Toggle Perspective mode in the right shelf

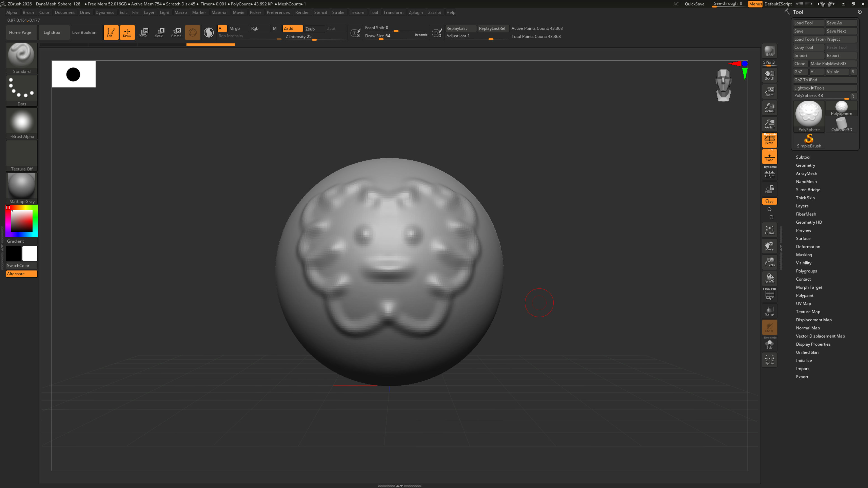coord(769,140)
